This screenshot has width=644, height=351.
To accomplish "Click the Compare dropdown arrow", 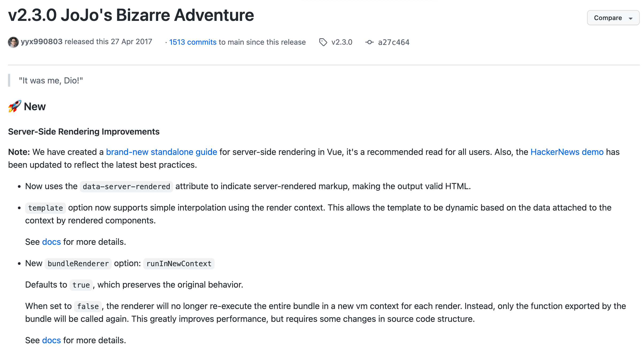I will point(631,18).
